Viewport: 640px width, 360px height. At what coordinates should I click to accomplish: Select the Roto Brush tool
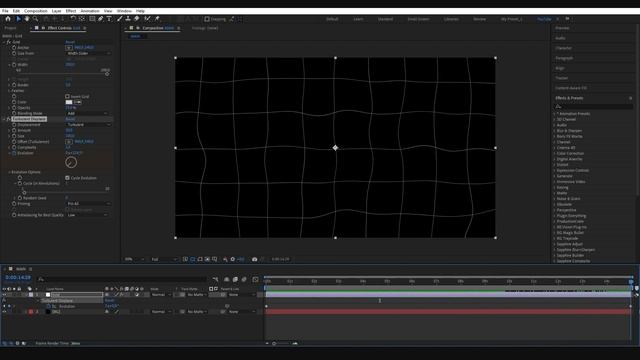[x=147, y=19]
